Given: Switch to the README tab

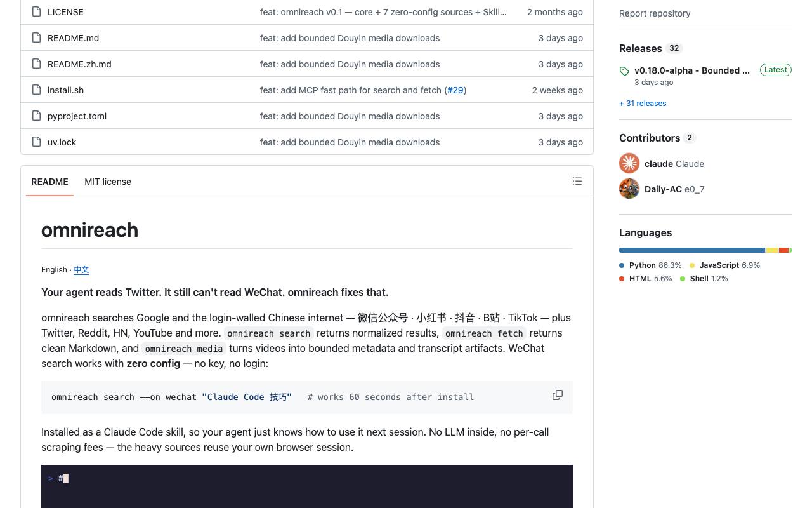Looking at the screenshot, I should pos(49,182).
